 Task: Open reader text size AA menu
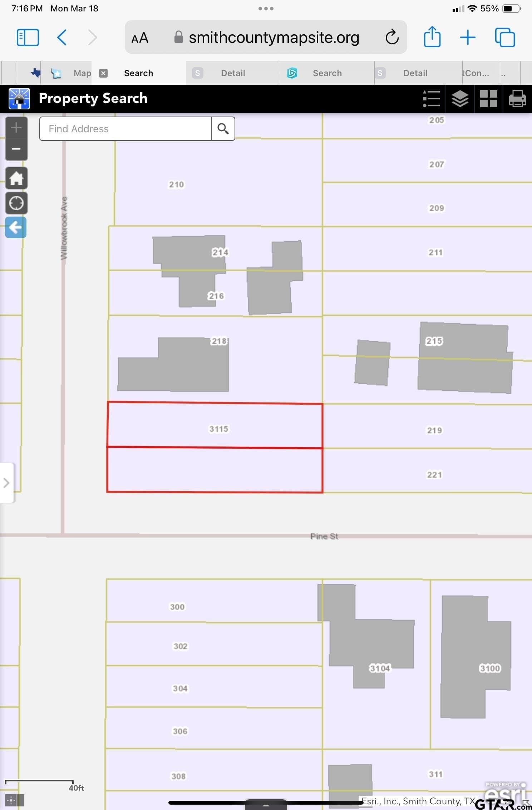140,38
